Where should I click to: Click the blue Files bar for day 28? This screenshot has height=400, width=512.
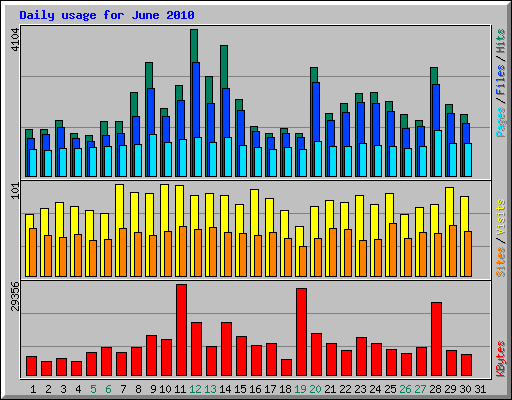[x=436, y=107]
